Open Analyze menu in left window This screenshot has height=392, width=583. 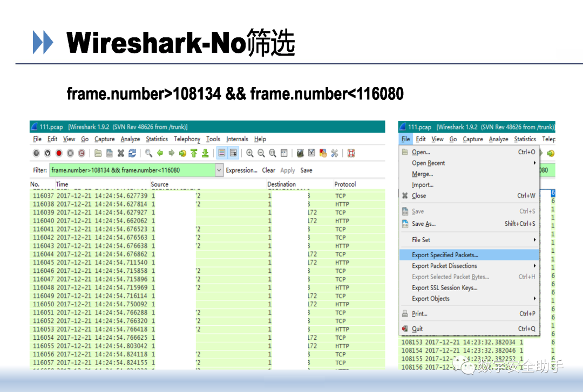tap(130, 139)
